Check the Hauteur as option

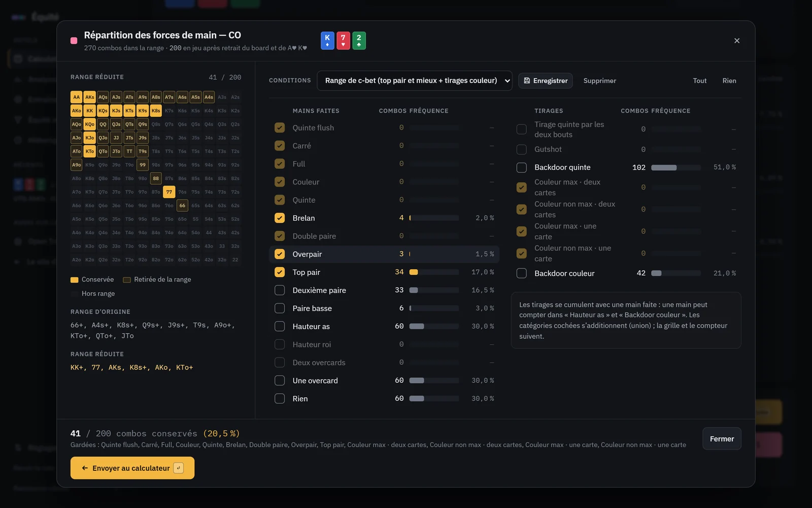point(280,326)
